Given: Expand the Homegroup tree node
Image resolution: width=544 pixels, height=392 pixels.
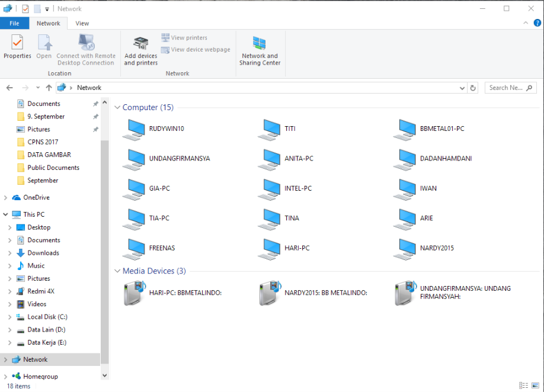Looking at the screenshot, I should click(x=5, y=377).
